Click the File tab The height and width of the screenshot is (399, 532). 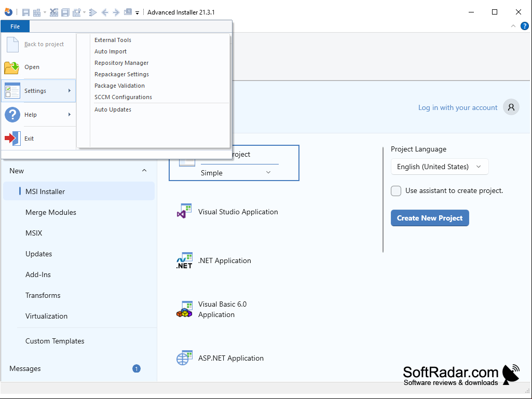15,26
